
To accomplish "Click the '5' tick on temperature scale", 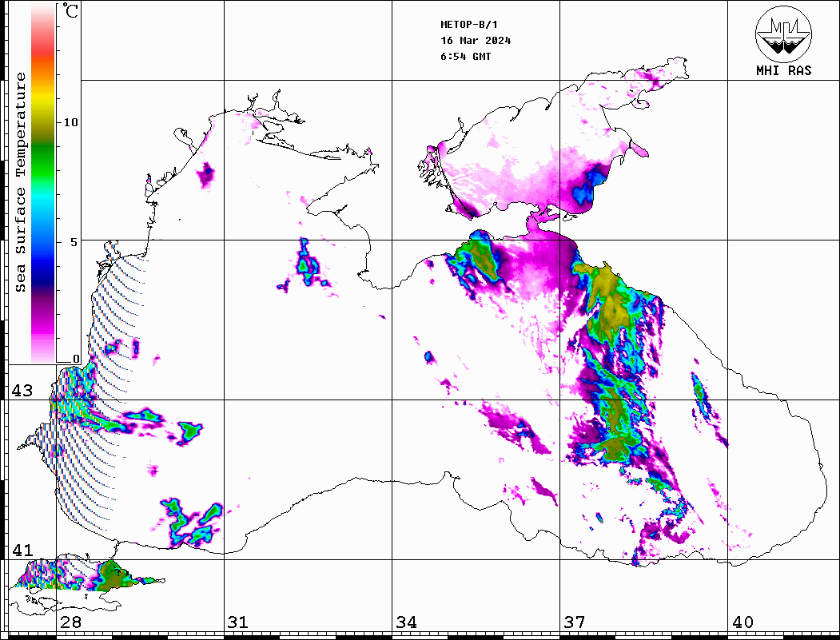I will [x=74, y=242].
